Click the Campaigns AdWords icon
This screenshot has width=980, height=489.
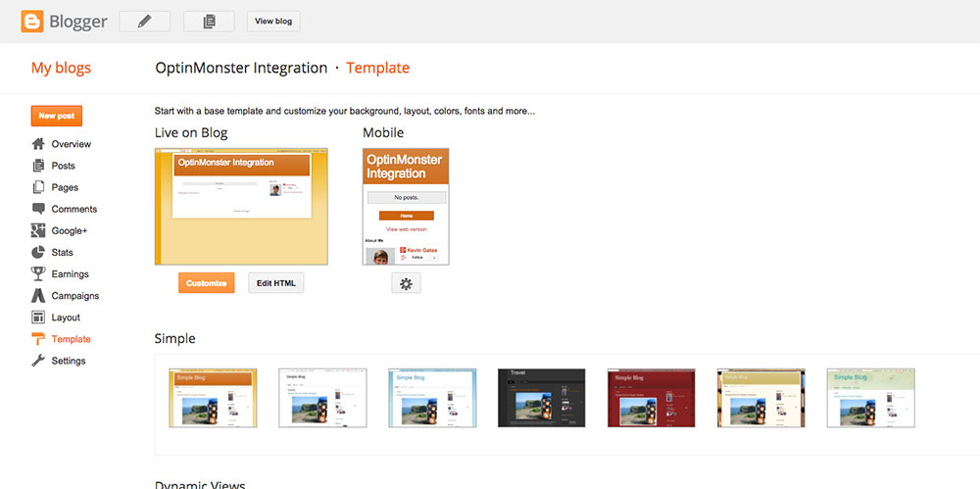pyautogui.click(x=38, y=296)
